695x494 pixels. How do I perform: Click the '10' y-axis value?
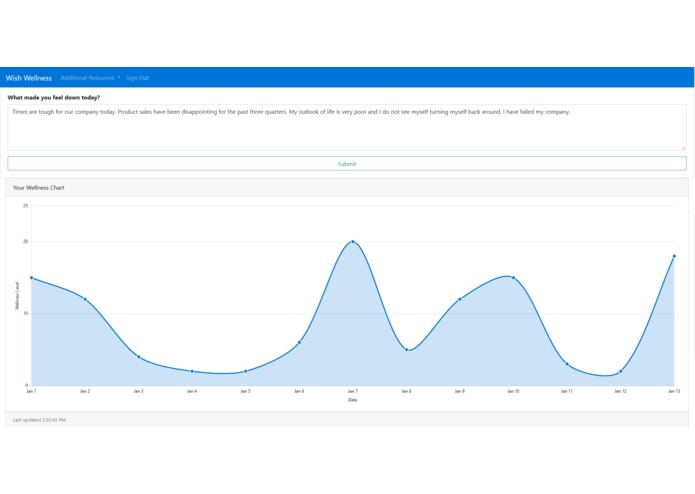pos(25,314)
